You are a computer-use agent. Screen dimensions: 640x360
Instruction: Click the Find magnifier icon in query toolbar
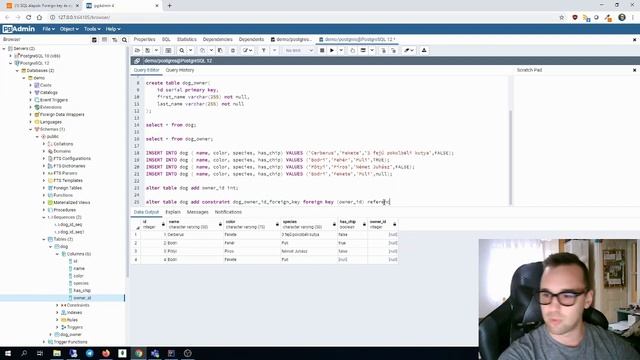pos(182,50)
